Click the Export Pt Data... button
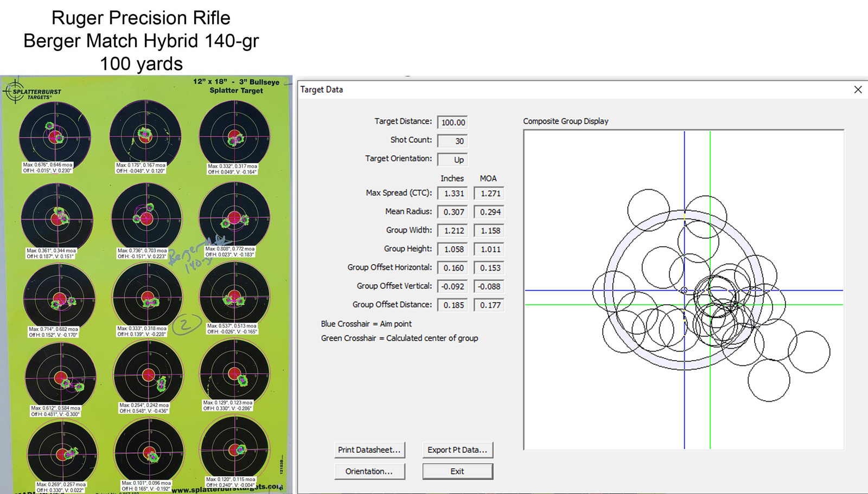Viewport: 868px width, 494px height. pyautogui.click(x=457, y=450)
